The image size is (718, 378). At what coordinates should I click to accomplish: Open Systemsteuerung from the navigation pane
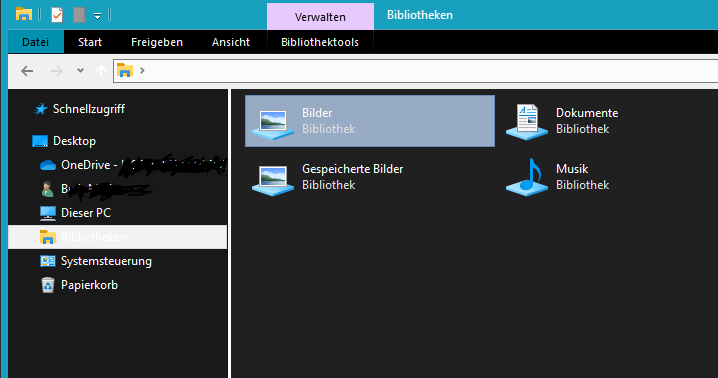pyautogui.click(x=106, y=261)
